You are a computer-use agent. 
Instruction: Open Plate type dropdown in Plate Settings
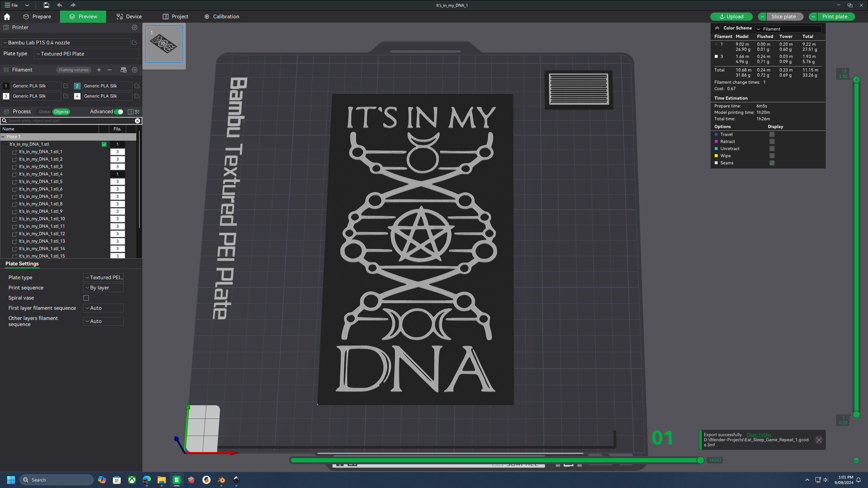(103, 278)
